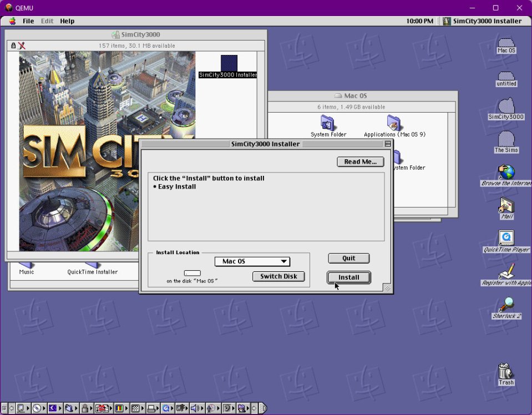Toggle window shade on installer window
532x415 pixels.
388,144
